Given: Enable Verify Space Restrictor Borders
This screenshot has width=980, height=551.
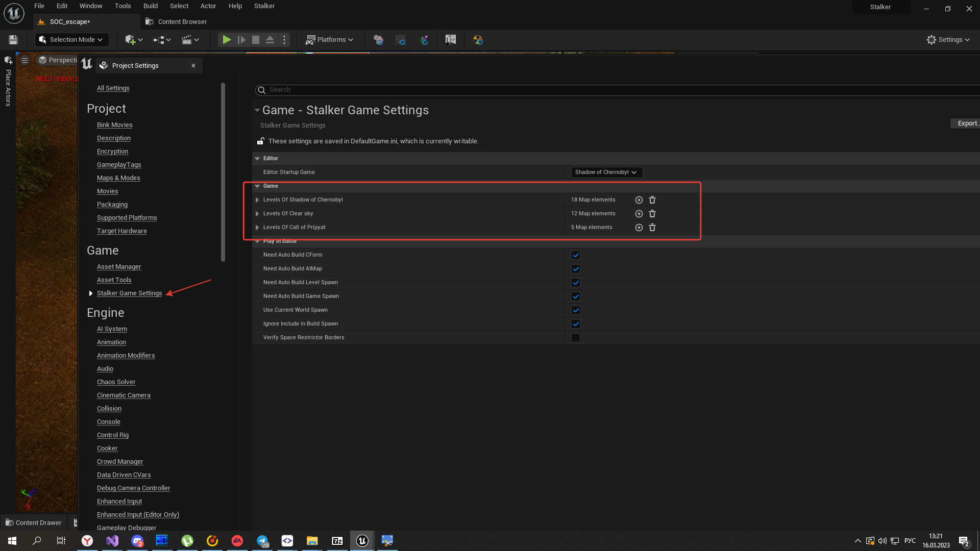Looking at the screenshot, I should click(x=576, y=338).
